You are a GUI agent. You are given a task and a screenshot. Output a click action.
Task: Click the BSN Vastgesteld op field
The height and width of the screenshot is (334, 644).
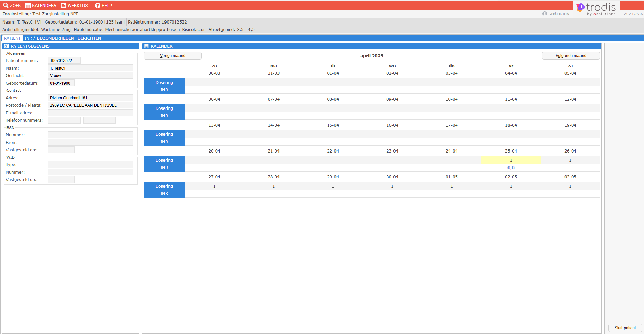click(x=61, y=150)
